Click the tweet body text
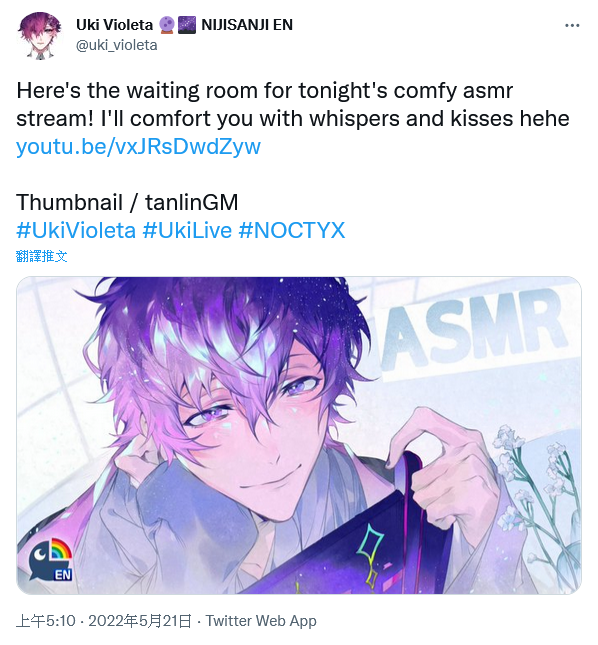Viewport: 598px width, 645px height. click(293, 104)
